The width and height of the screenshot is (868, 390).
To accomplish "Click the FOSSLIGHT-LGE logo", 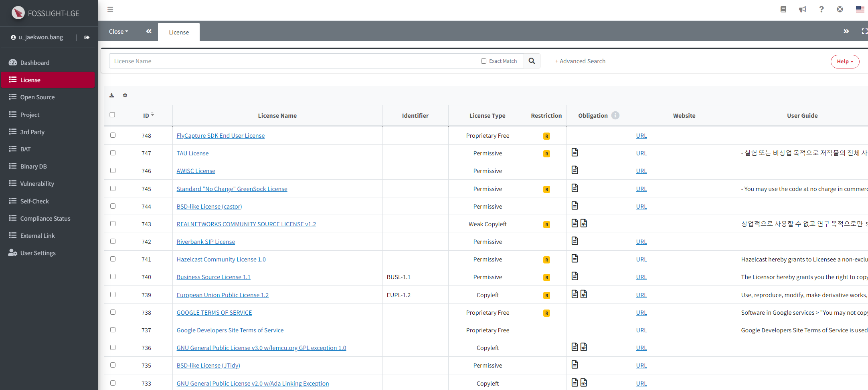I will pyautogui.click(x=45, y=13).
